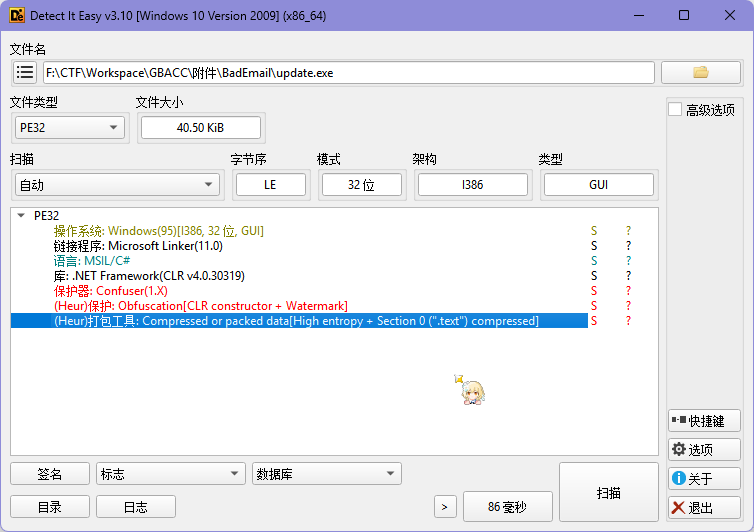The height and width of the screenshot is (532, 754).
Task: Open 快捷键 shortcuts button
Action: pyautogui.click(x=704, y=421)
